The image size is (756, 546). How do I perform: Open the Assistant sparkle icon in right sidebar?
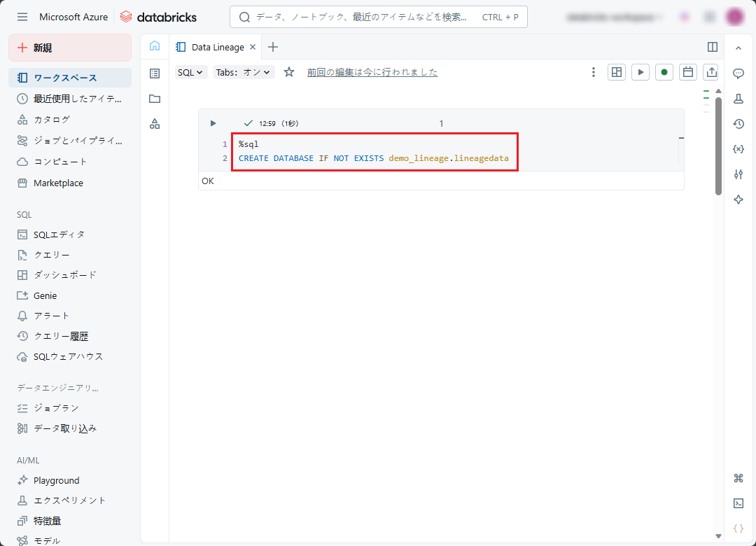(x=738, y=199)
